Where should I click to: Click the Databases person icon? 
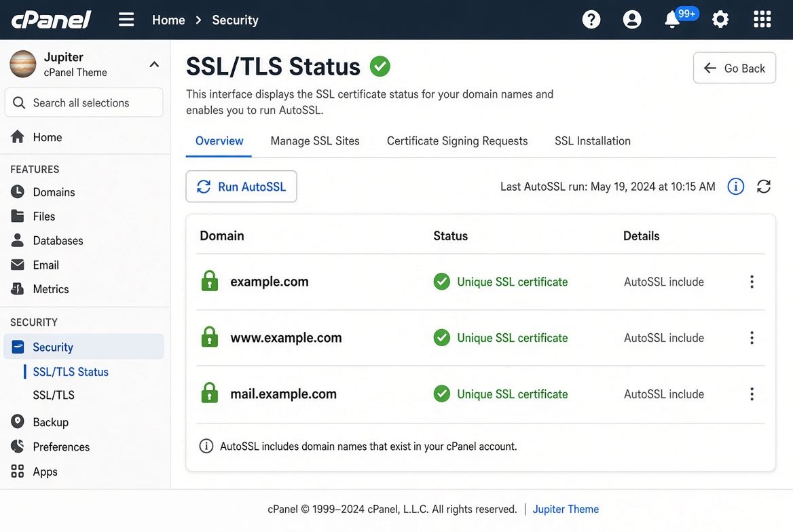point(18,240)
